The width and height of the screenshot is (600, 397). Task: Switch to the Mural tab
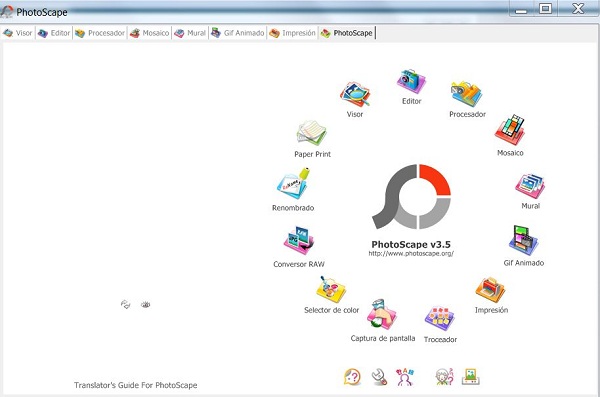190,33
